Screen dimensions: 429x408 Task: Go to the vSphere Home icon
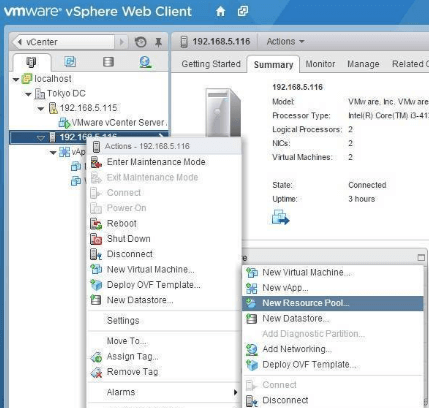click(x=220, y=12)
